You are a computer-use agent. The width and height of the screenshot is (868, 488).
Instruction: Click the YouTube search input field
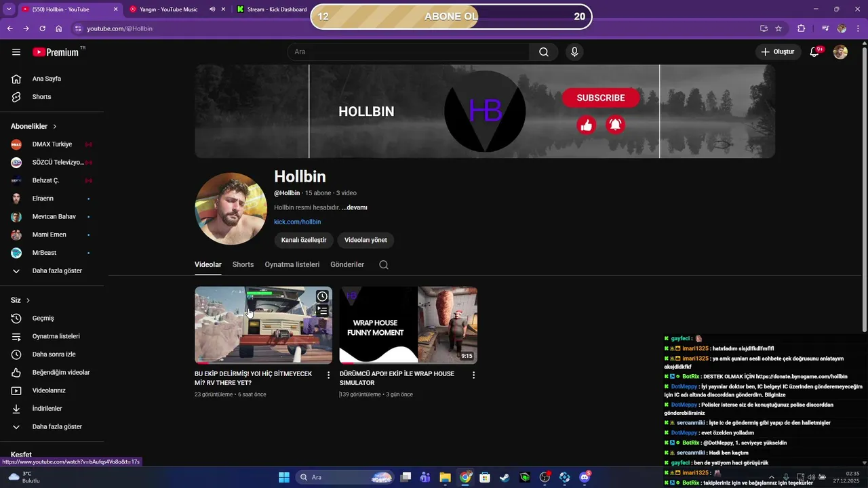point(409,52)
